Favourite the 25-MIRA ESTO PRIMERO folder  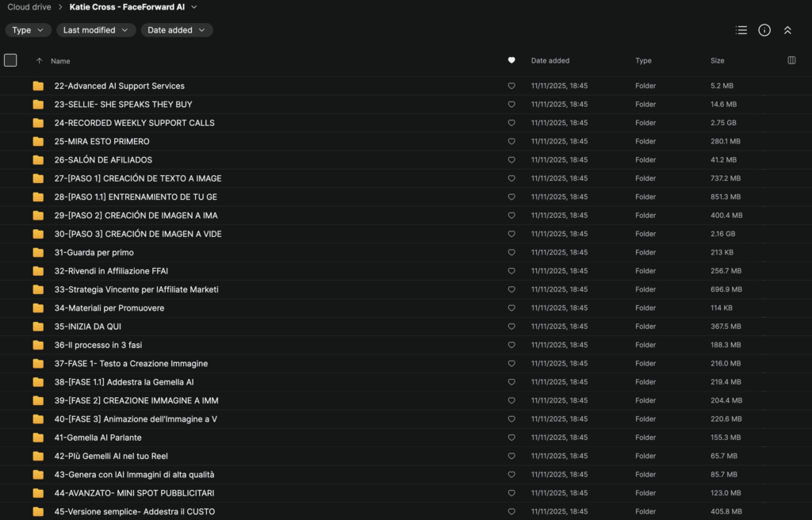[511, 141]
